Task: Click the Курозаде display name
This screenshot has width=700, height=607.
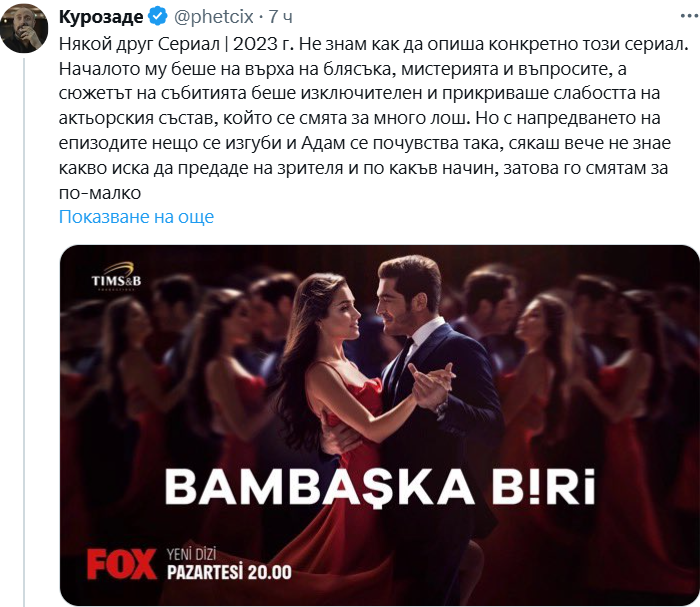Action: [101, 17]
